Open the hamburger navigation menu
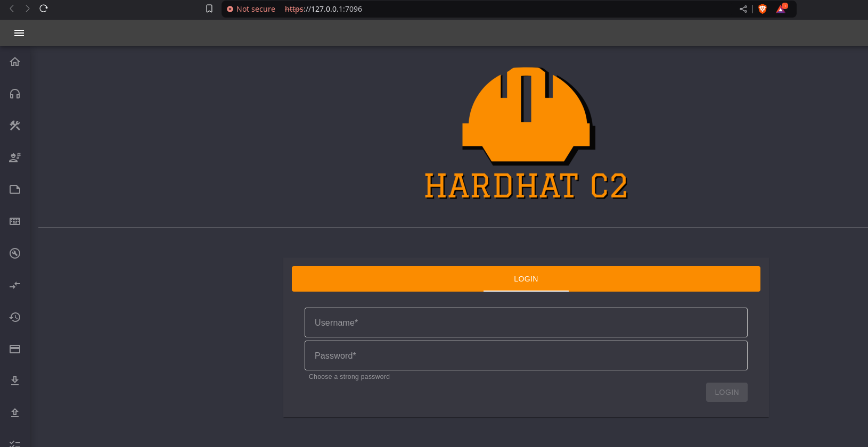The width and height of the screenshot is (868, 447). 19,33
